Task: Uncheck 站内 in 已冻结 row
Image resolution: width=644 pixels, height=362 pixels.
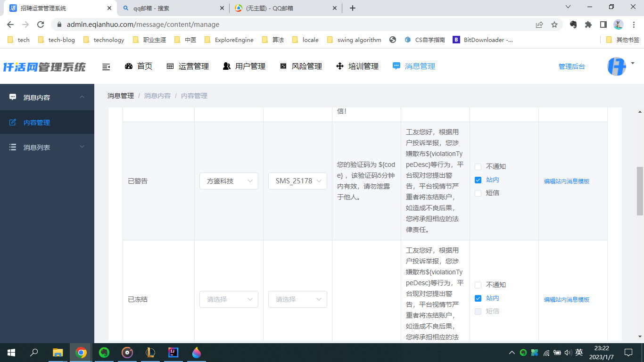Action: (x=478, y=298)
